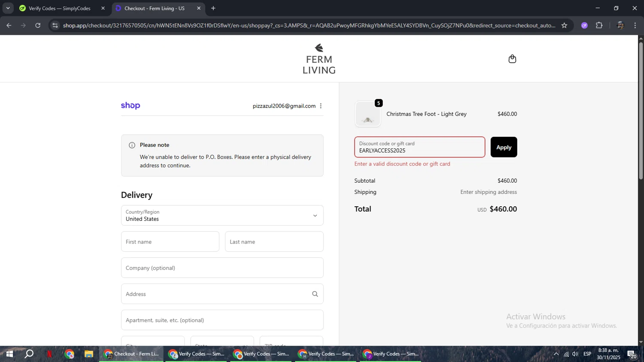Click the discount code input field

419,147
